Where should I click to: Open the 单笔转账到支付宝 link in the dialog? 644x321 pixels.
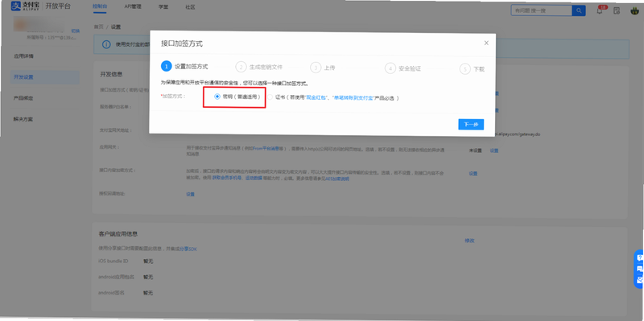click(x=353, y=98)
